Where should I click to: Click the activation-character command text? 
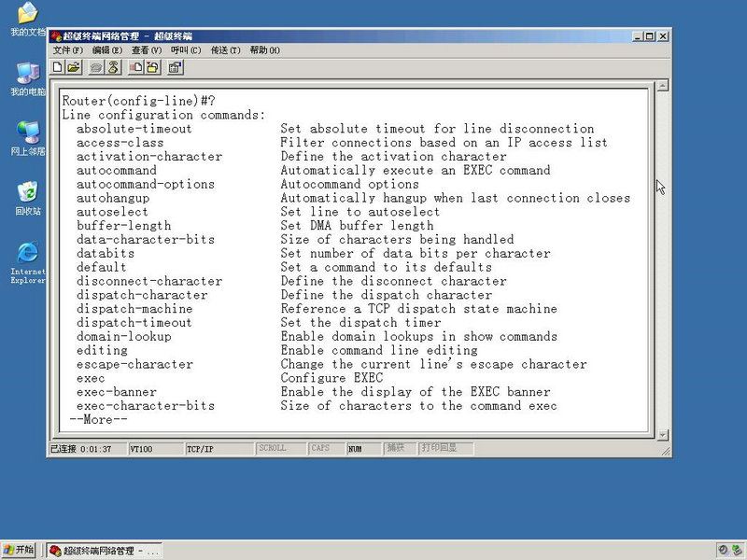pos(149,156)
